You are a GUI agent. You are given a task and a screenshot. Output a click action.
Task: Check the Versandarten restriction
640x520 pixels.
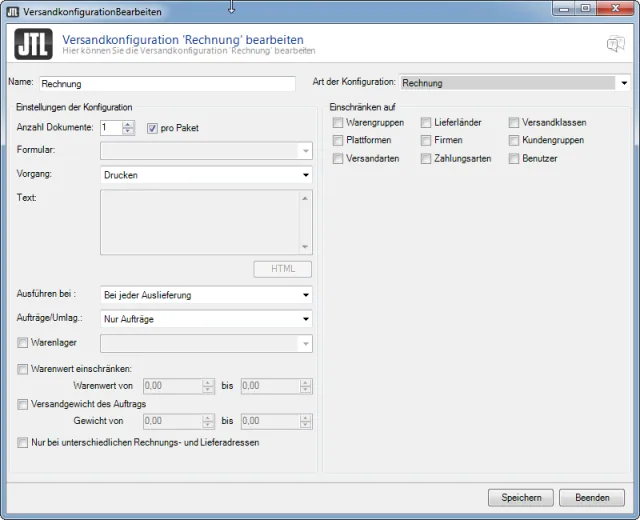tap(338, 158)
